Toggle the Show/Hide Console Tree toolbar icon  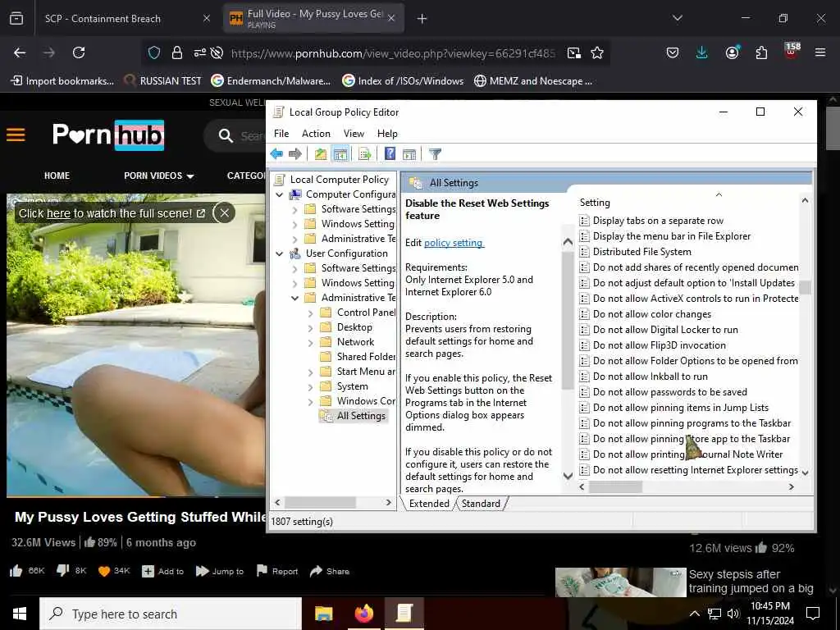coord(340,154)
